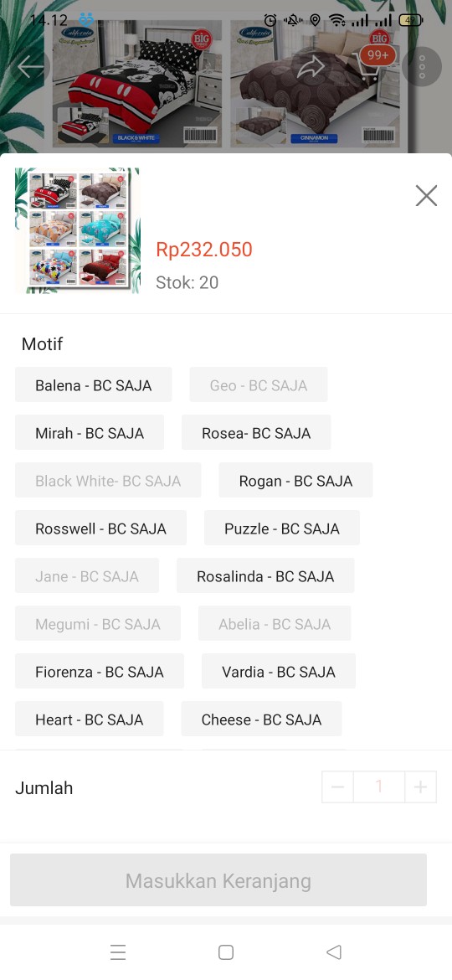Tap the Android home button
The width and height of the screenshot is (452, 980).
[x=226, y=952]
